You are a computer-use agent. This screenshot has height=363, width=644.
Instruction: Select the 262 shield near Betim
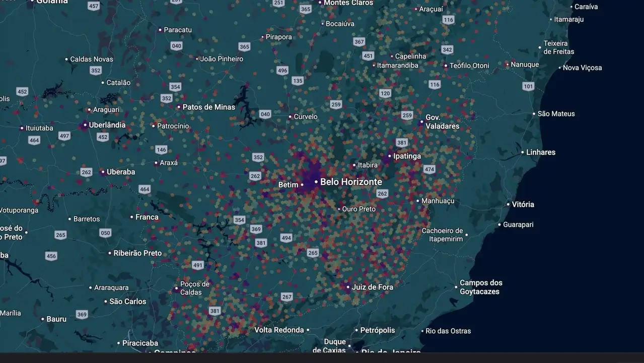[255, 176]
